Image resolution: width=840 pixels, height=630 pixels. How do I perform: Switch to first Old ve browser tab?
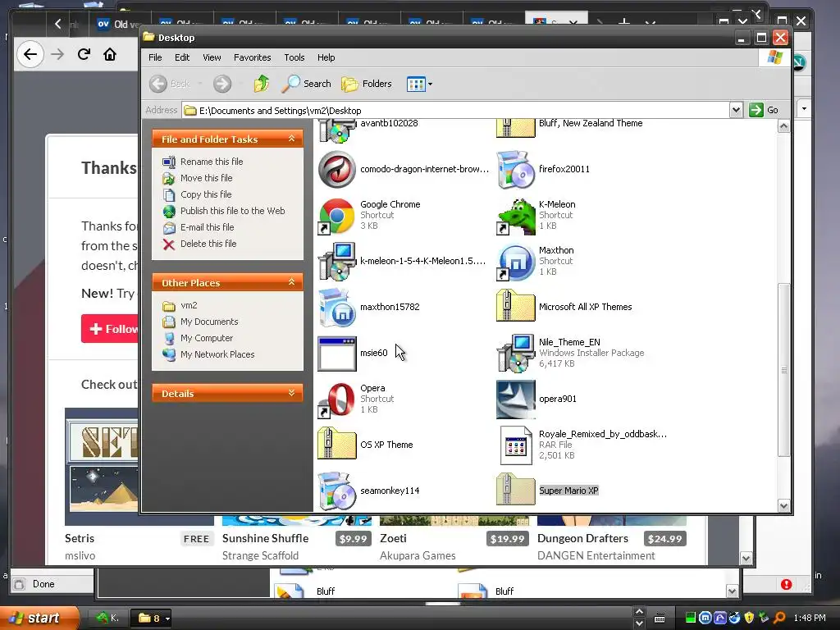click(x=119, y=24)
